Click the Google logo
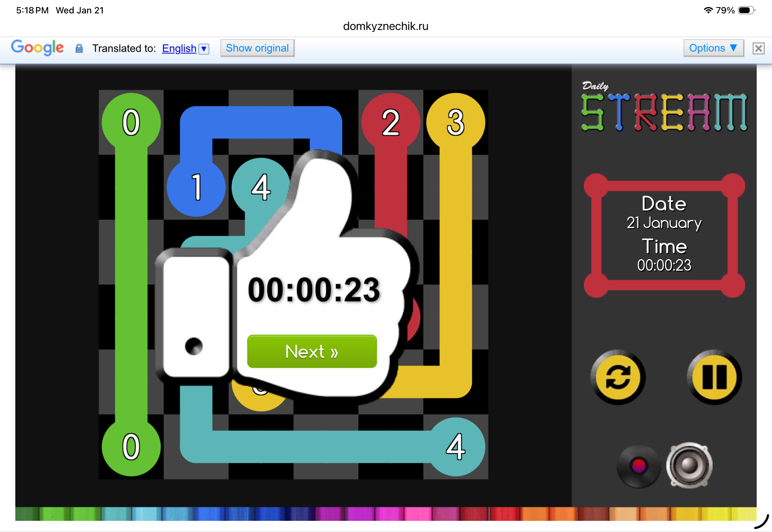This screenshot has height=532, width=772. pos(37,48)
